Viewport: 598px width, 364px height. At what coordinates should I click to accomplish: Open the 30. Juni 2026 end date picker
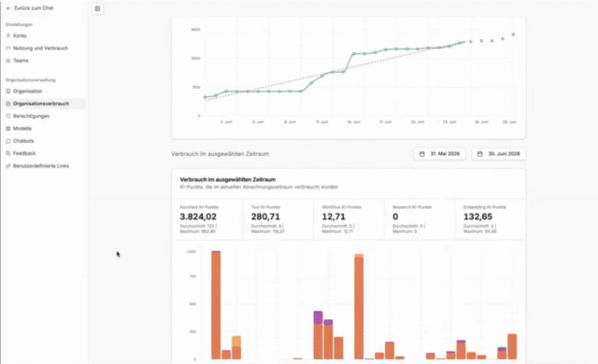click(499, 154)
